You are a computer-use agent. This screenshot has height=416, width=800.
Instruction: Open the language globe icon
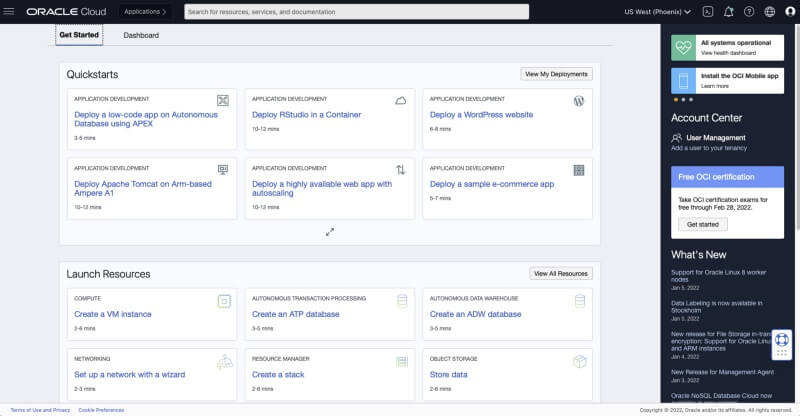[769, 11]
